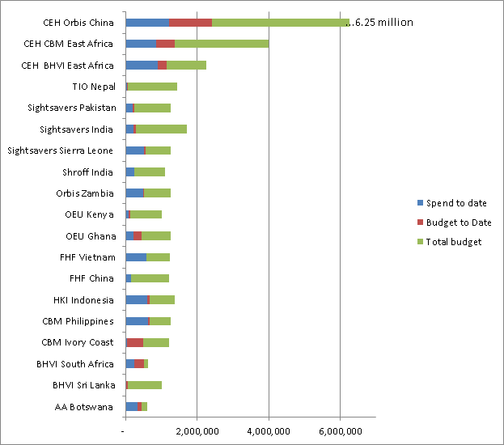Click the green bar segment for Sightsavers India
Image resolution: width=504 pixels, height=445 pixels.
pos(161,129)
